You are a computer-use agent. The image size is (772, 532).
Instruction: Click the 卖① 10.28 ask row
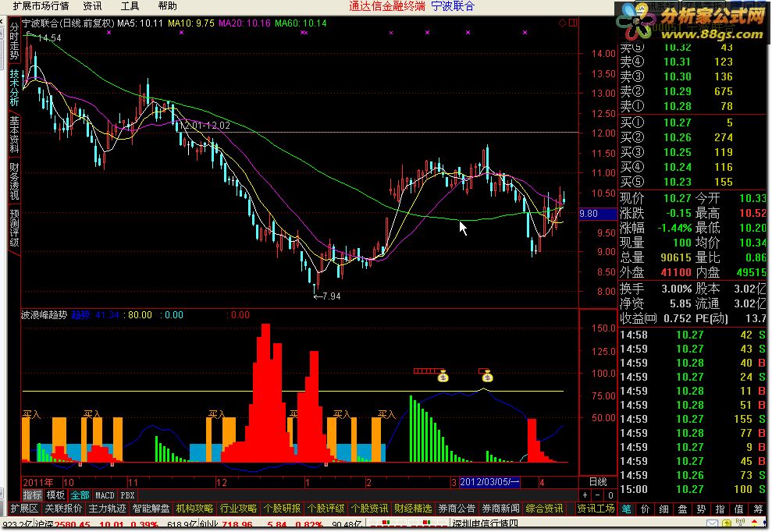pos(692,106)
